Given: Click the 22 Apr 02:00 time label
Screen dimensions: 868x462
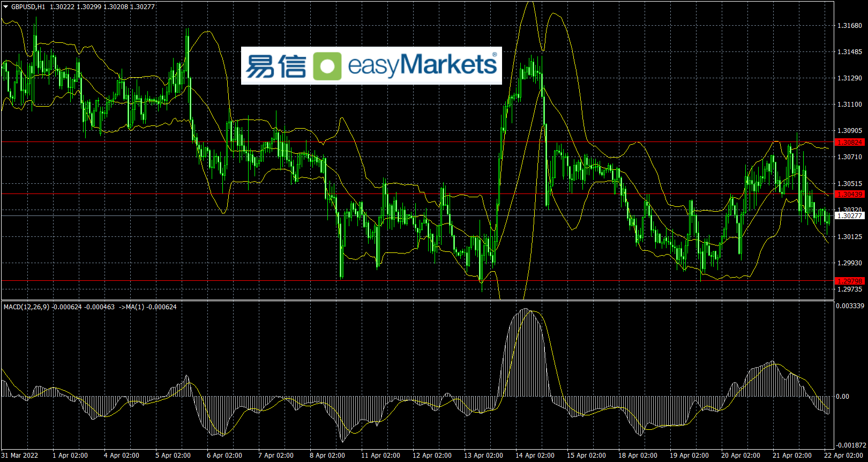Looking at the screenshot, I should [x=843, y=456].
